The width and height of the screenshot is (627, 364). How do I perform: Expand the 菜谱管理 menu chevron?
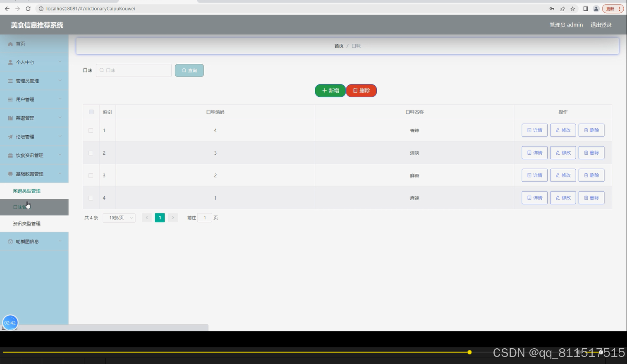click(x=60, y=118)
